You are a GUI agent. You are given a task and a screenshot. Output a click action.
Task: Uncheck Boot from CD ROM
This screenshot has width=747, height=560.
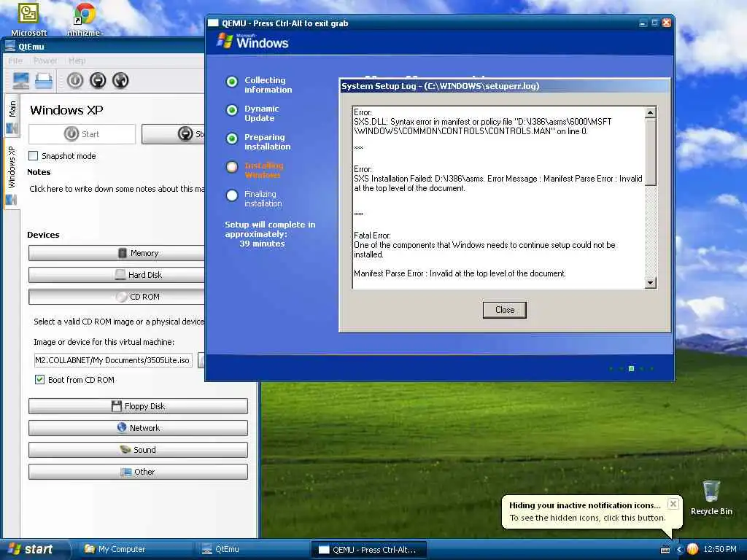coord(39,379)
